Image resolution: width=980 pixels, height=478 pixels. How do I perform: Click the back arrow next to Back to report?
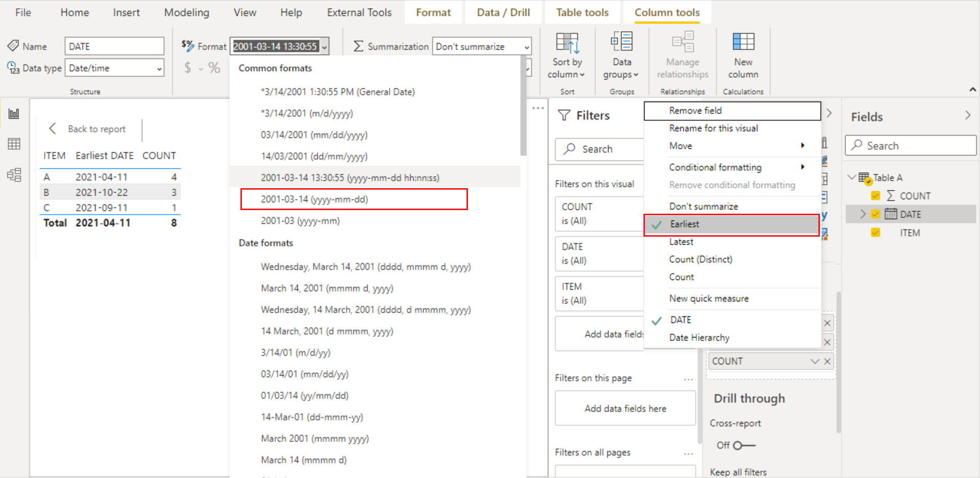(x=52, y=128)
